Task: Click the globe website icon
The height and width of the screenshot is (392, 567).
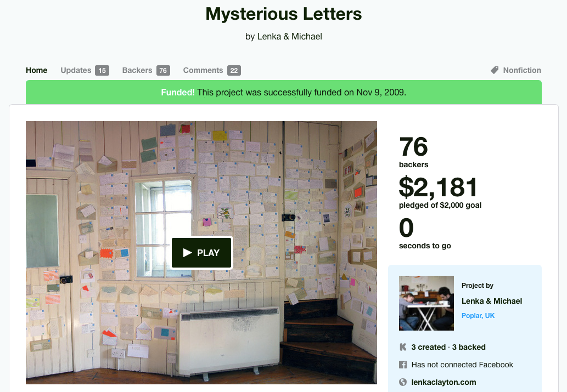Action: coord(403,382)
